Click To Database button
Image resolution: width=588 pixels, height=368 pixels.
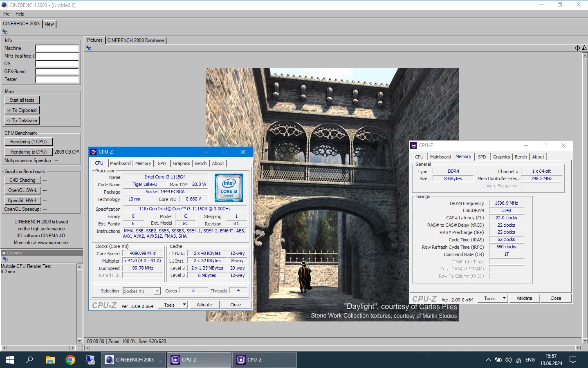22,120
